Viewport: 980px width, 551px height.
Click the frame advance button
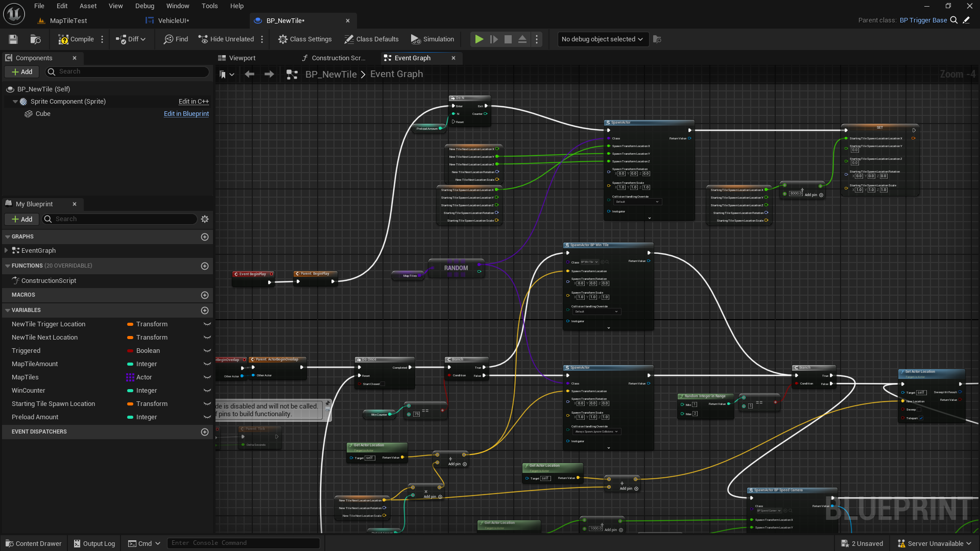coord(494,39)
